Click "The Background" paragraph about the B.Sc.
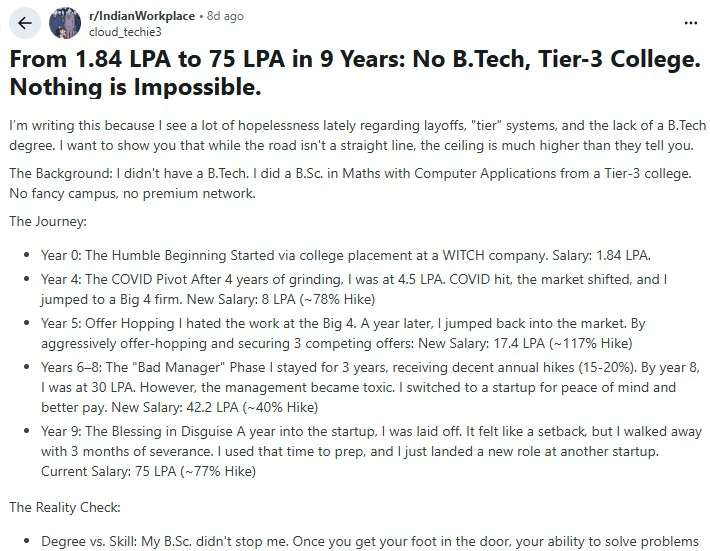Image resolution: width=710 pixels, height=551 pixels. [x=354, y=184]
